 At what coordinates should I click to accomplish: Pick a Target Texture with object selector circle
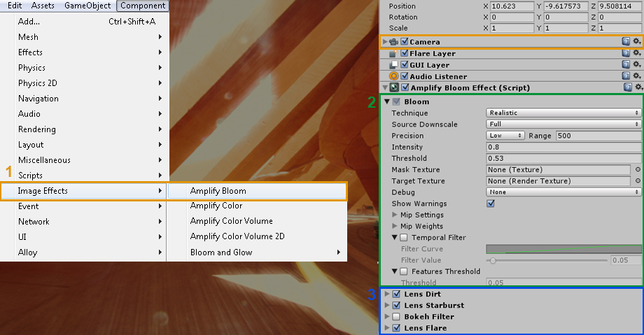(x=638, y=180)
